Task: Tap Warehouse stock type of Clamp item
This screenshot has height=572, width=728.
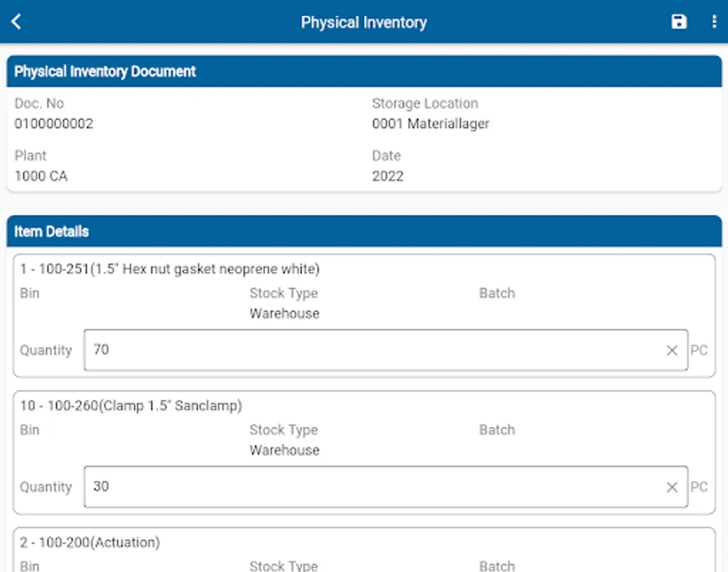Action: click(284, 450)
